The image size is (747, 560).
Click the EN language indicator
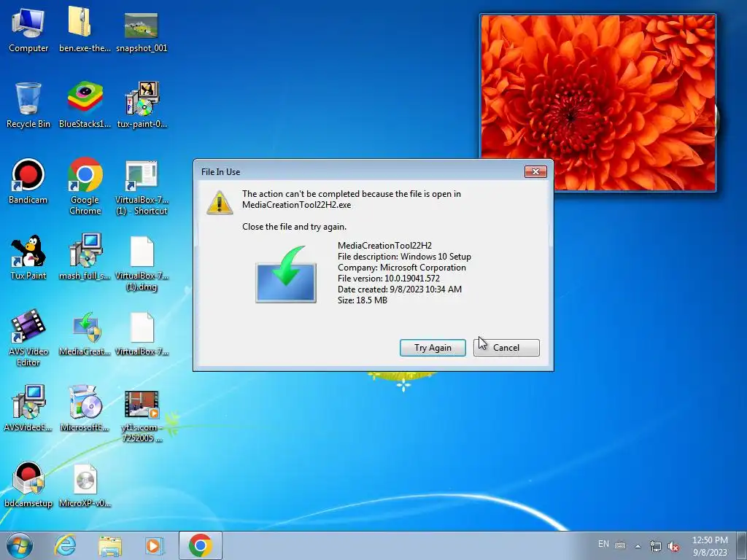603,544
